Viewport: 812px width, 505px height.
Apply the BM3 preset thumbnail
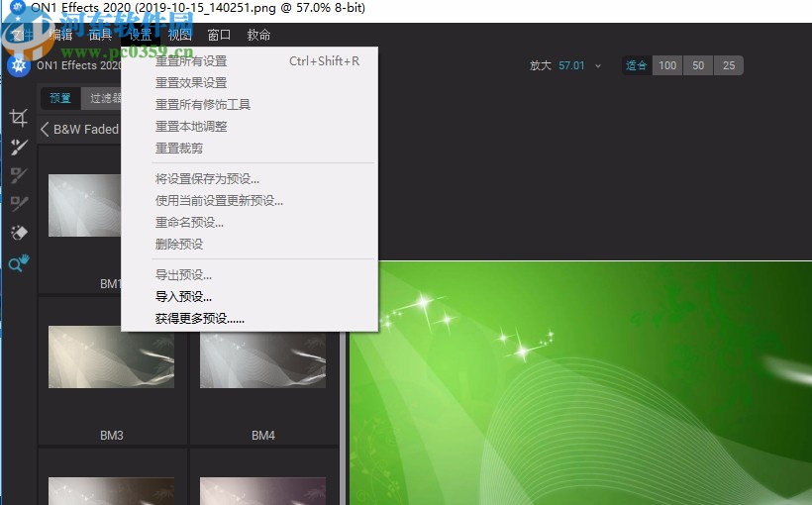[111, 356]
